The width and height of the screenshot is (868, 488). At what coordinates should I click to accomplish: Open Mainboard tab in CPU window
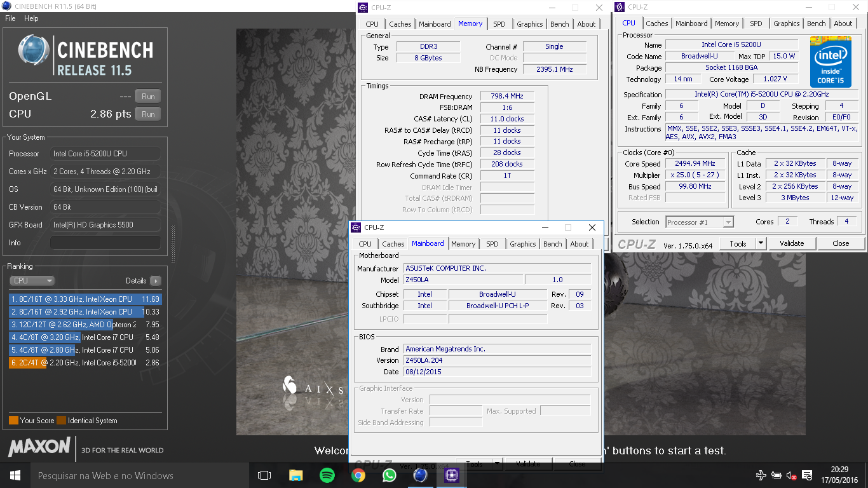coord(691,24)
